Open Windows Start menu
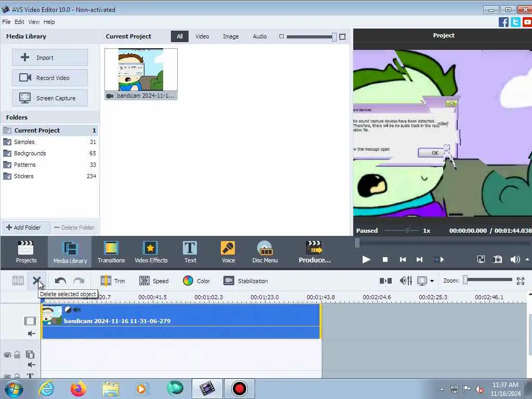This screenshot has width=532, height=399. (x=13, y=389)
